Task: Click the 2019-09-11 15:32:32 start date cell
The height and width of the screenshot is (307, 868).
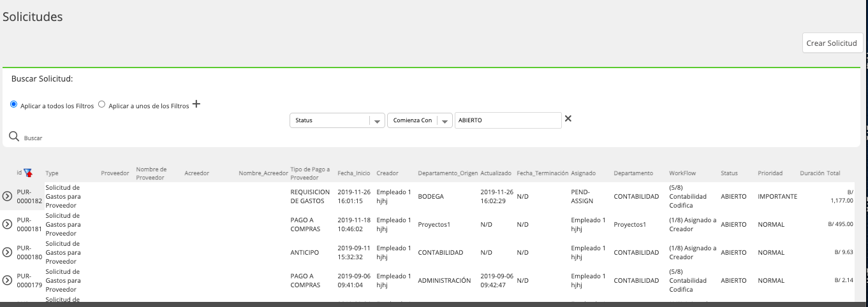Action: pos(354,252)
